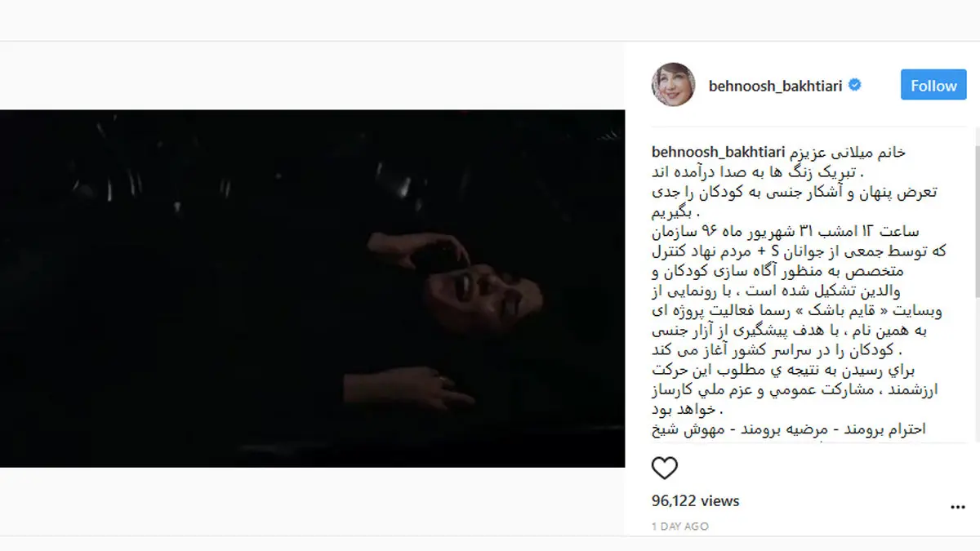Click the behnoosh_bakhtiari username in the caption
This screenshot has height=551, width=980.
click(719, 153)
